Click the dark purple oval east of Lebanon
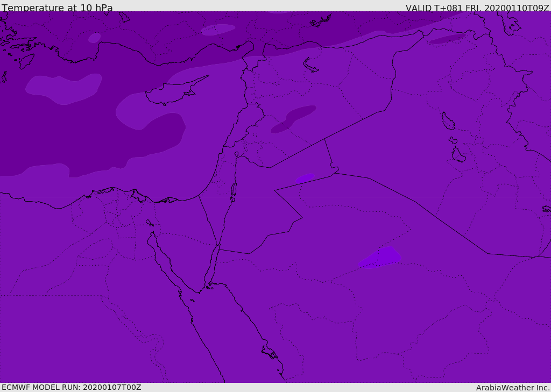Screen dimensions: 551x392 [x=293, y=119]
